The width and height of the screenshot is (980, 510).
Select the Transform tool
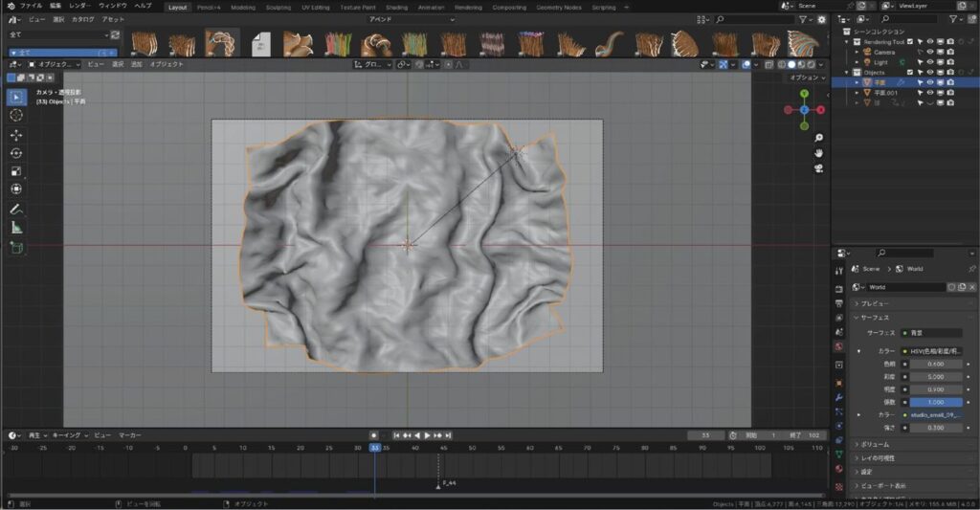[17, 189]
